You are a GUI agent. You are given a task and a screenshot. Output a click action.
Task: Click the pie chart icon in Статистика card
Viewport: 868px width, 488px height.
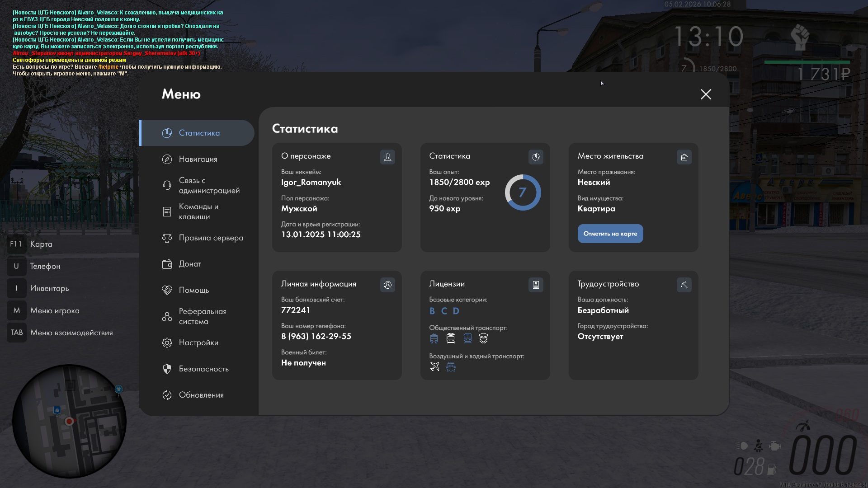tap(536, 157)
